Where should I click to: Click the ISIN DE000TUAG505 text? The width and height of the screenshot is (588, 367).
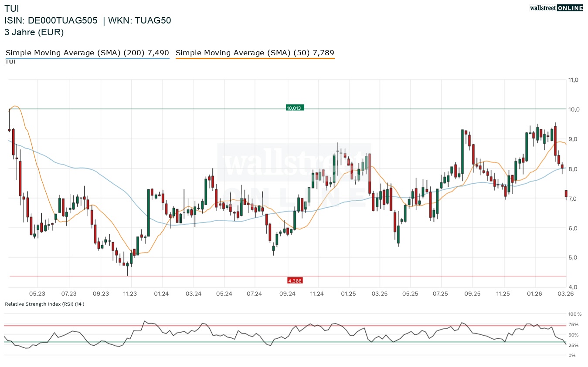point(51,20)
